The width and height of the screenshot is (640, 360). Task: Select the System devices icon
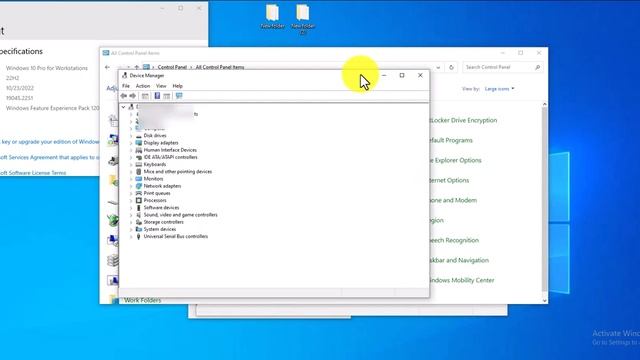tap(138, 229)
